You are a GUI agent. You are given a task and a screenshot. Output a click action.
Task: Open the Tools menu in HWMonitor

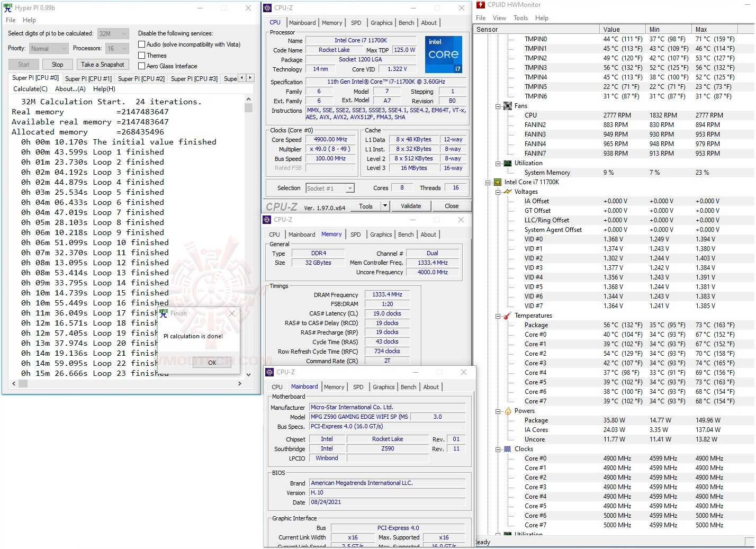[521, 18]
